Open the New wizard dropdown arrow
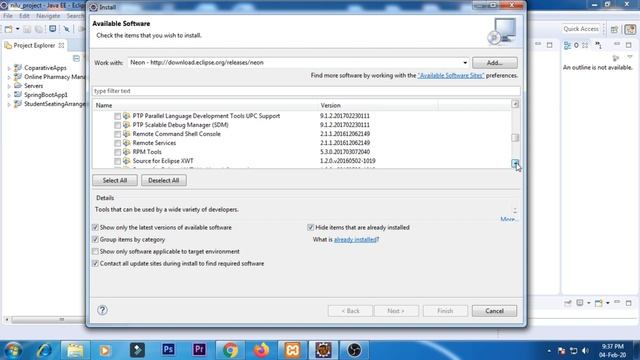640x360 pixels. (17, 29)
